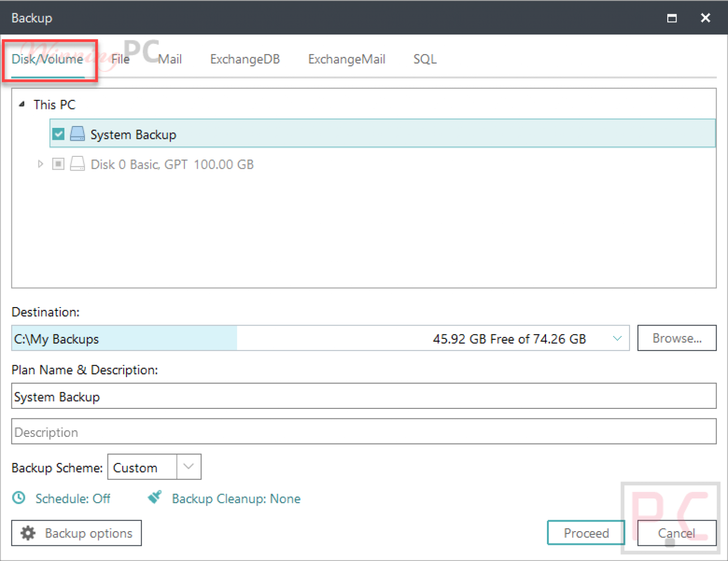Click the C:\My Backups destination path

coord(56,339)
